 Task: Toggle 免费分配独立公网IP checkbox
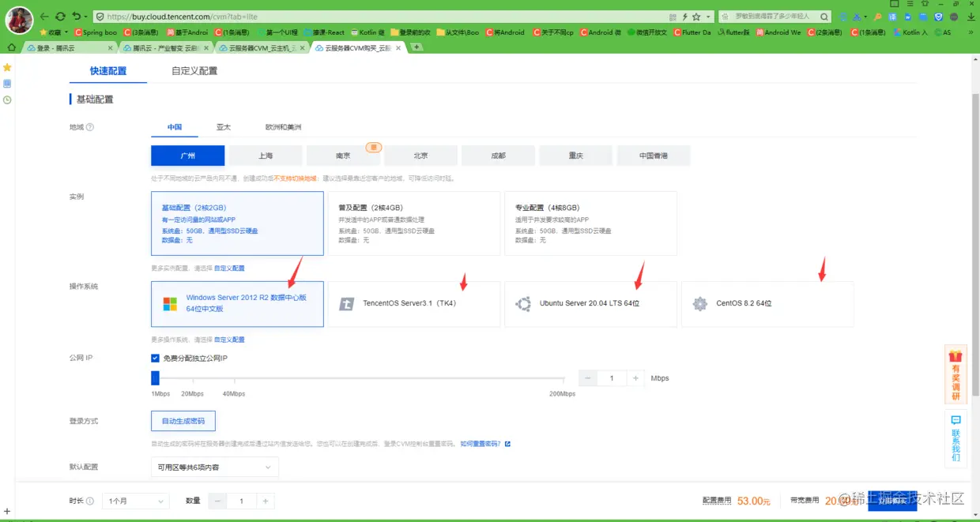(x=155, y=359)
